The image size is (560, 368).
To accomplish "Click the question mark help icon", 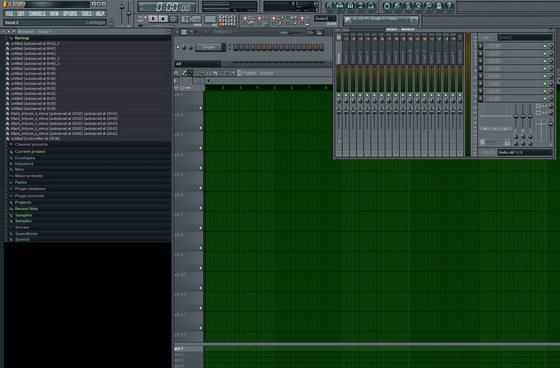I will (x=449, y=6).
